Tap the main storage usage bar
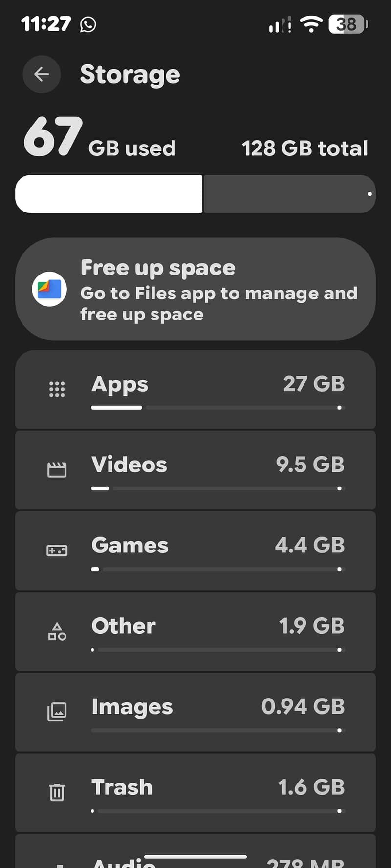 point(195,194)
